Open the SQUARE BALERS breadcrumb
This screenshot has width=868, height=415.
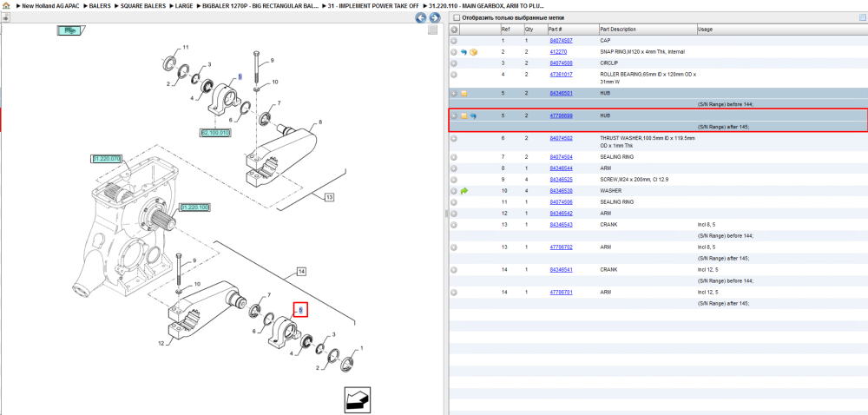144,5
